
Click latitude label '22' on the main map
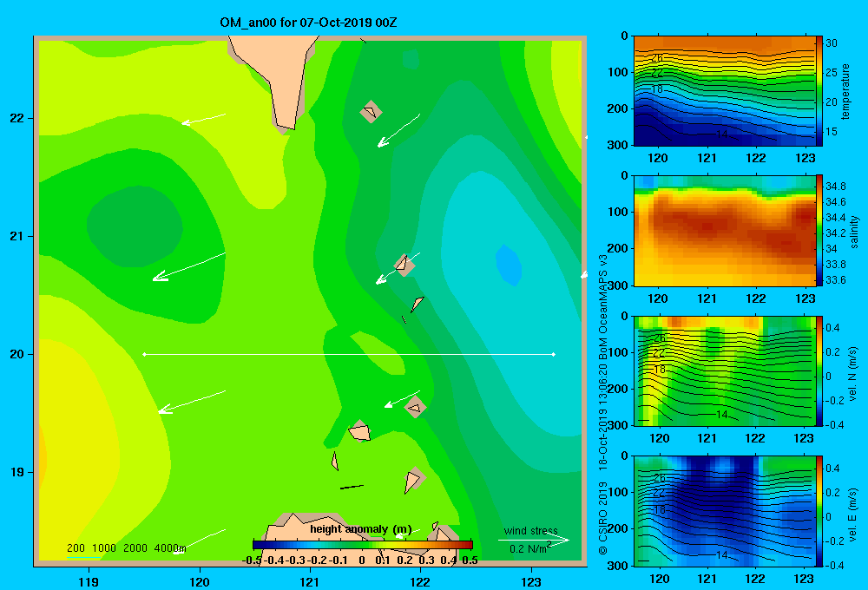(x=17, y=119)
